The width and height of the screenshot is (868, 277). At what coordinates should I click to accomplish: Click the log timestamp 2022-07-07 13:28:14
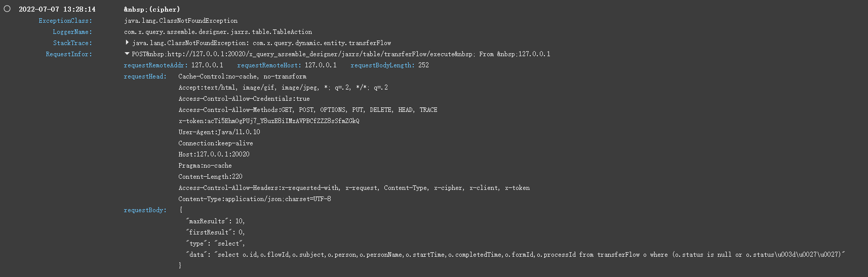(x=57, y=9)
